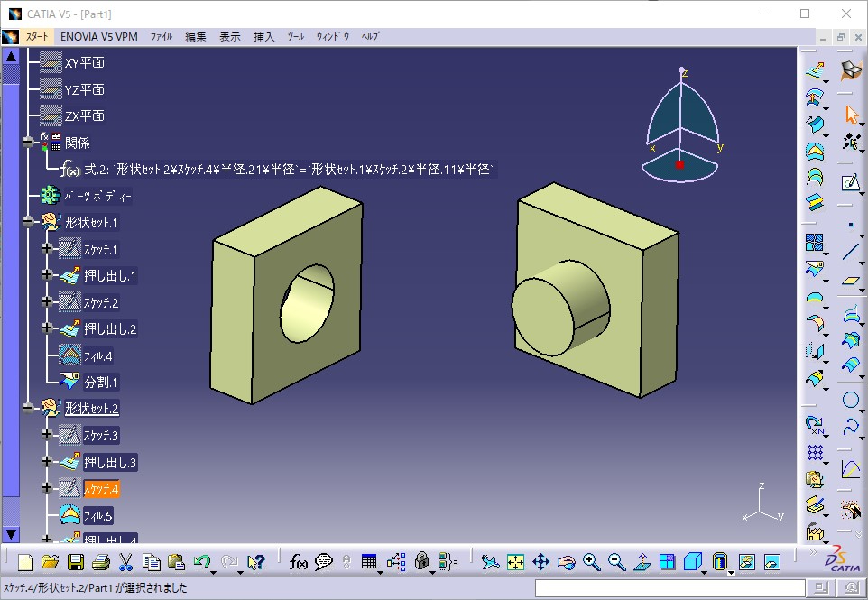This screenshot has width=868, height=600.
Task: Open the knowledge comment bubble icon
Action: pos(324,562)
